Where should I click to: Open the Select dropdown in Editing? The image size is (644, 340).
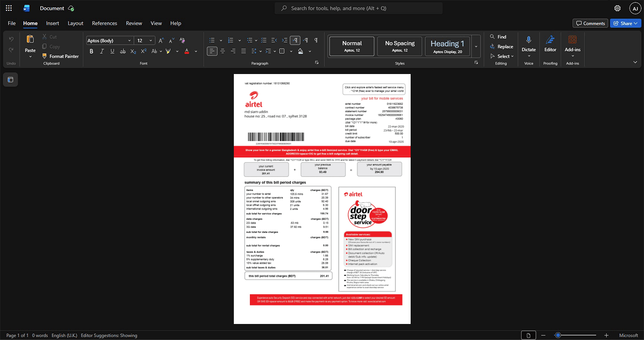pyautogui.click(x=502, y=56)
